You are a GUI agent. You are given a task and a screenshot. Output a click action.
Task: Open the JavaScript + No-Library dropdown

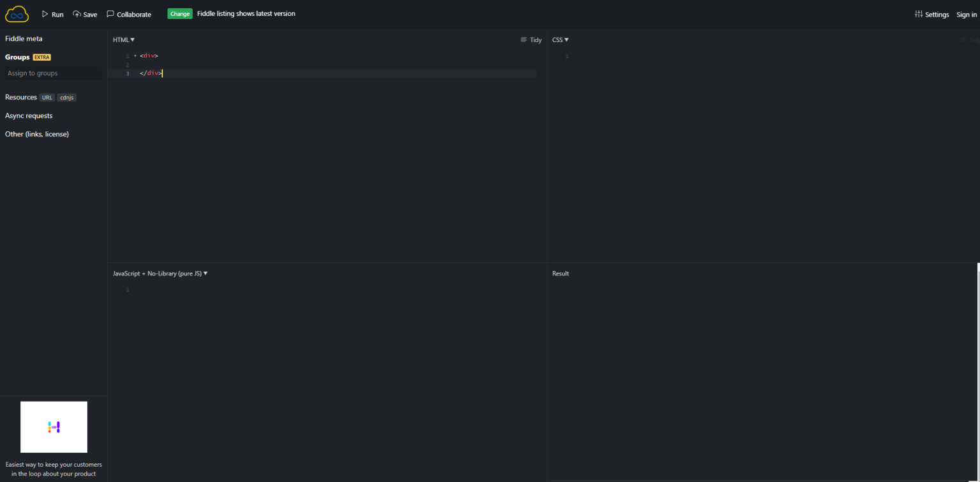(159, 273)
